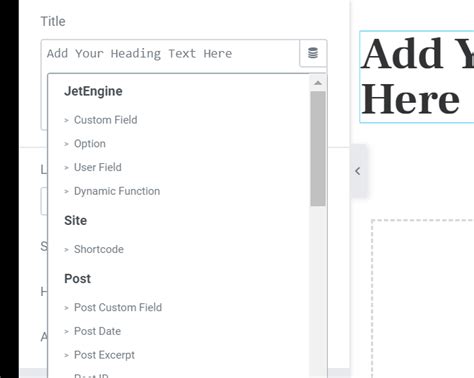Select the Custom Field dynamic tag
Image resolution: width=474 pixels, height=378 pixels.
click(x=105, y=120)
